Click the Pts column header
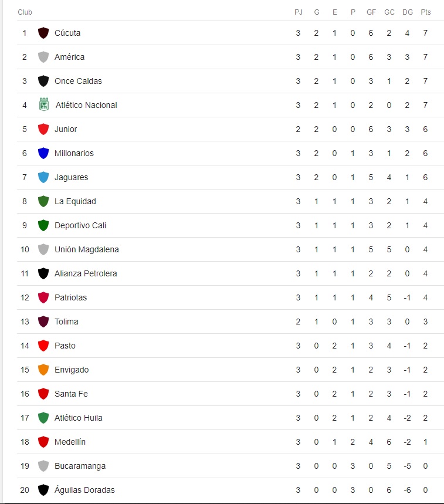The height and width of the screenshot is (504, 444). click(425, 12)
